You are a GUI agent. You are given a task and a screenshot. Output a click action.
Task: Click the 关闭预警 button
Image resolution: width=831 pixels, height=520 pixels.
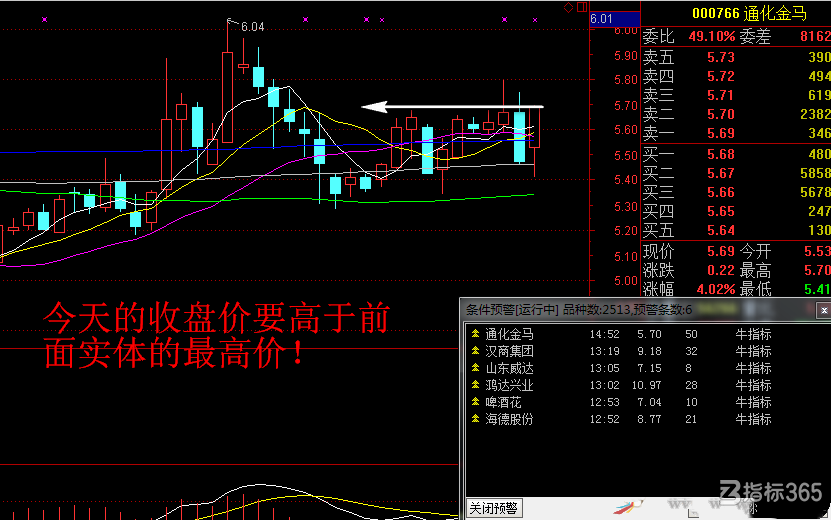click(493, 508)
